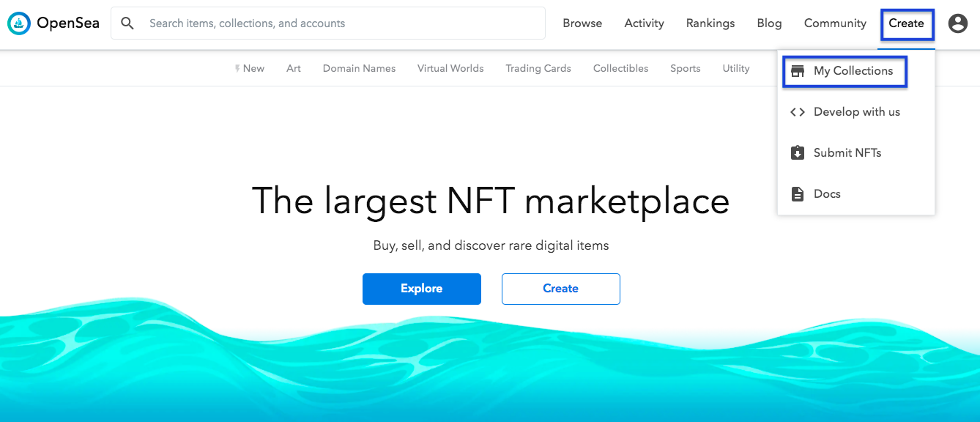980x422 pixels.
Task: Switch to the Art category tab
Action: pos(293,67)
